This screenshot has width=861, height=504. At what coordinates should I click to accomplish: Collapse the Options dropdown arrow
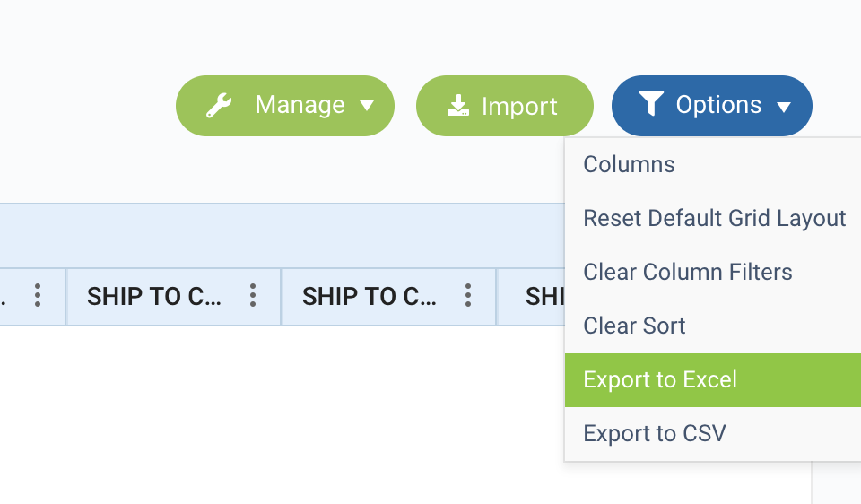784,106
